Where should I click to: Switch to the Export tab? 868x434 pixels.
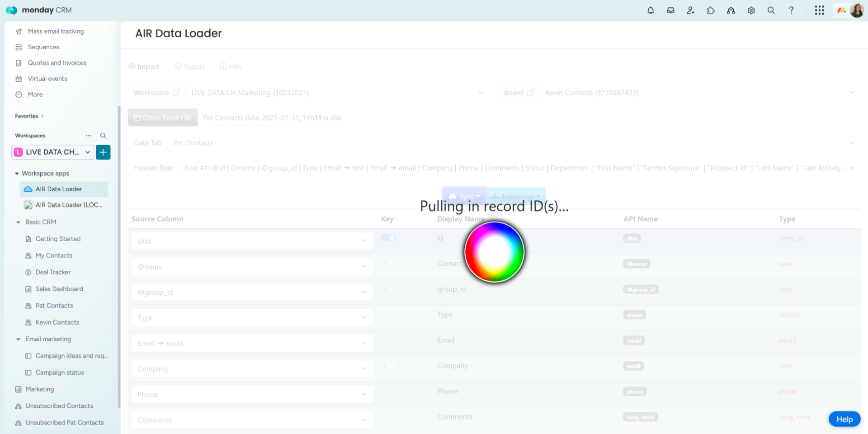(x=190, y=66)
